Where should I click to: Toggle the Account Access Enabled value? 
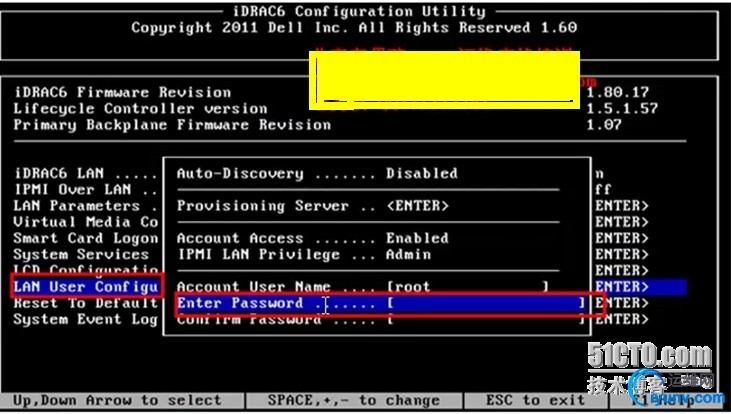(x=417, y=238)
